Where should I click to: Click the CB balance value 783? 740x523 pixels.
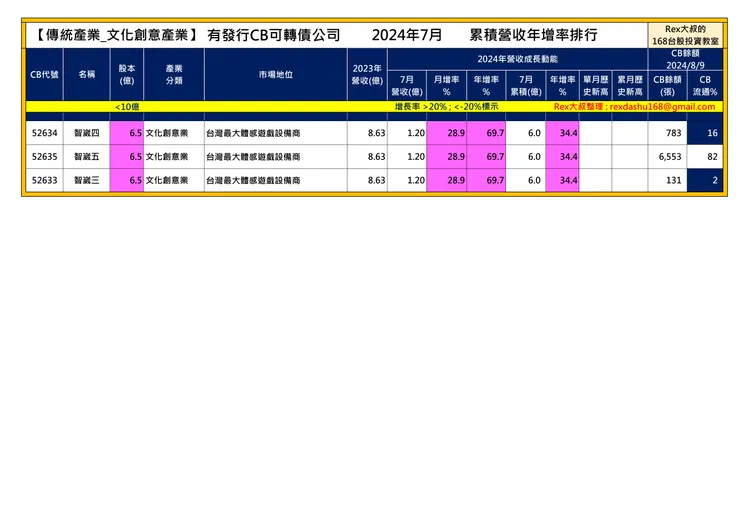click(667, 133)
